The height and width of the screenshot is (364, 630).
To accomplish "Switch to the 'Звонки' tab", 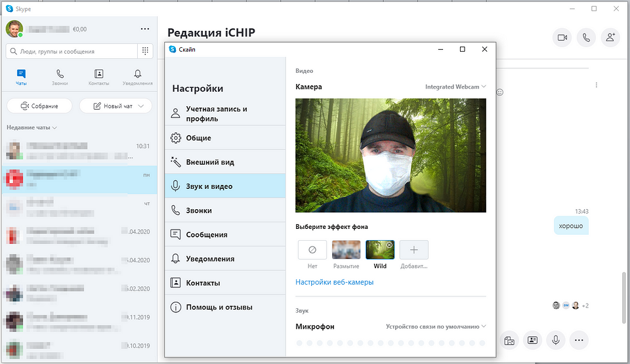I will [60, 77].
